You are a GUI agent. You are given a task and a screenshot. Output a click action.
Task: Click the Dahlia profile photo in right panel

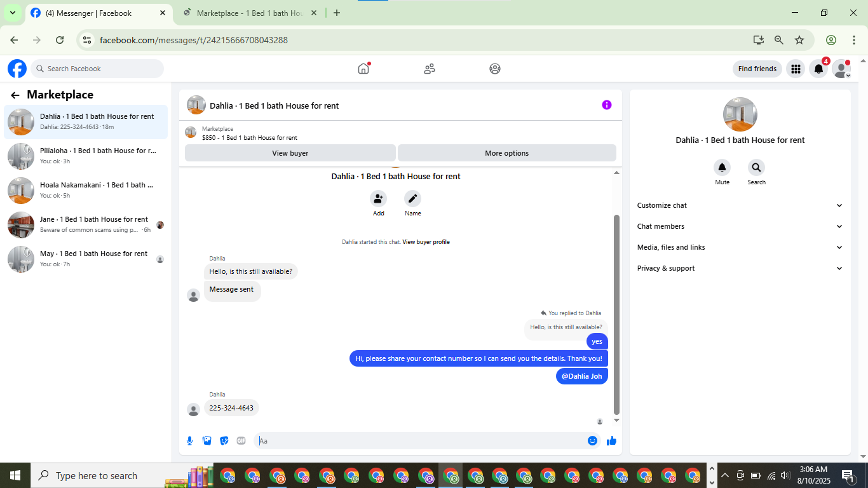tap(740, 114)
